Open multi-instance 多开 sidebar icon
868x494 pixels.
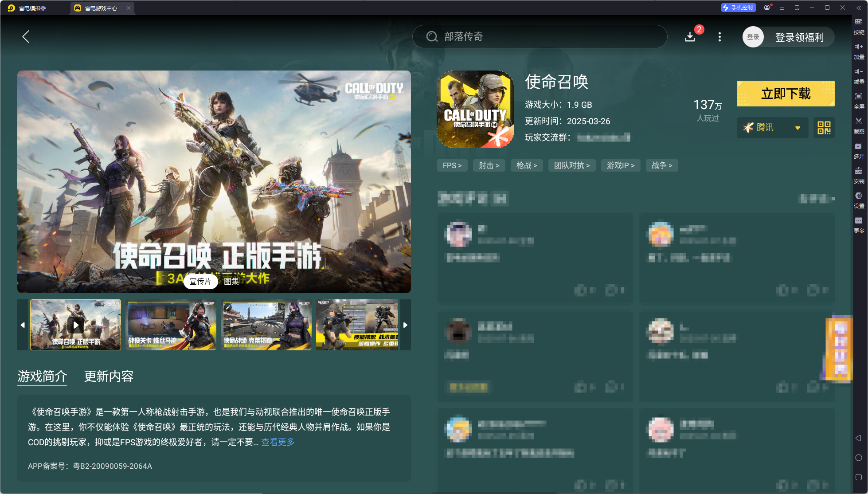[859, 151]
